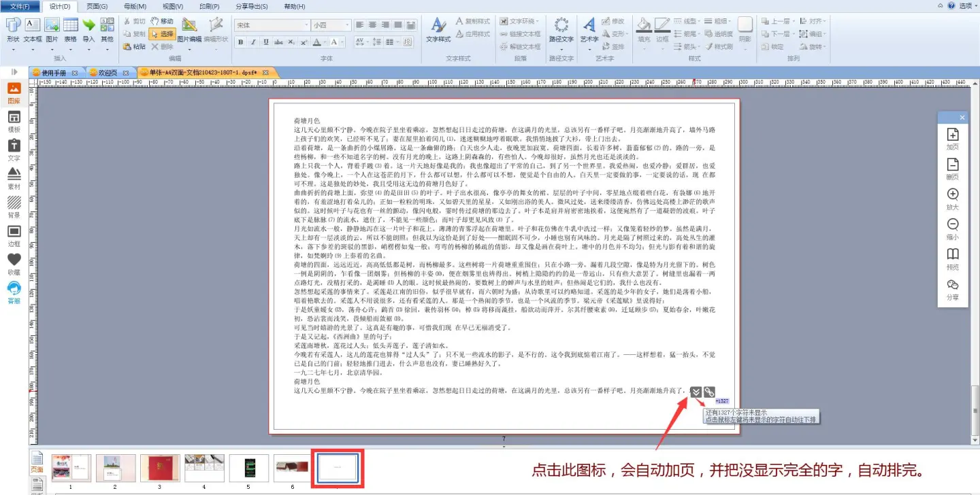Toggle superscript formatting
Viewport: 980px width, 495px height.
304,42
